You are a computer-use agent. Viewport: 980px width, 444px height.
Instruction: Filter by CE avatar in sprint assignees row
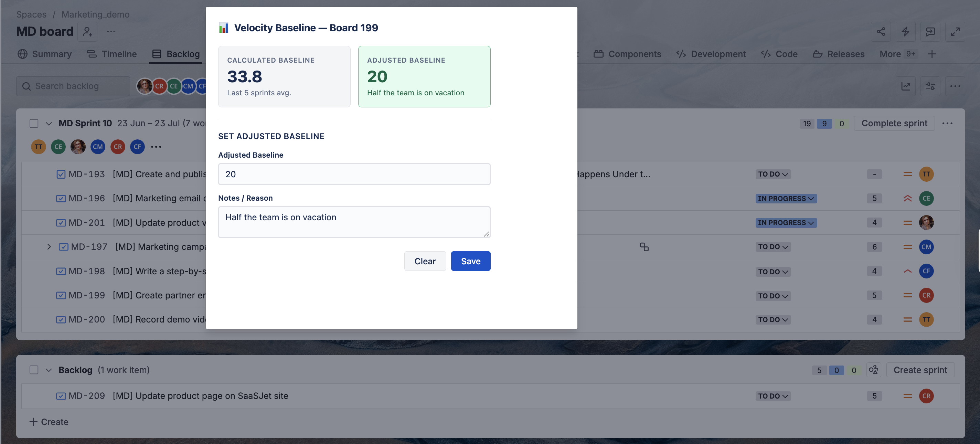(x=58, y=147)
